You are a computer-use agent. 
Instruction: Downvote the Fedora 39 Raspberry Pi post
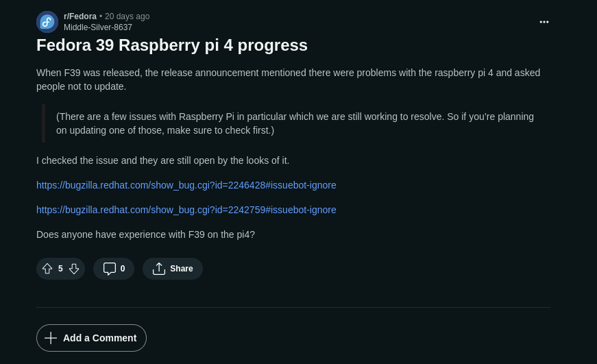click(x=74, y=269)
